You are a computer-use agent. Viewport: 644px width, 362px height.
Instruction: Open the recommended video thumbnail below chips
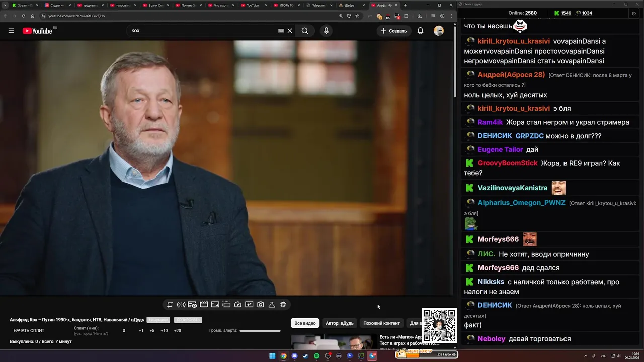334,342
